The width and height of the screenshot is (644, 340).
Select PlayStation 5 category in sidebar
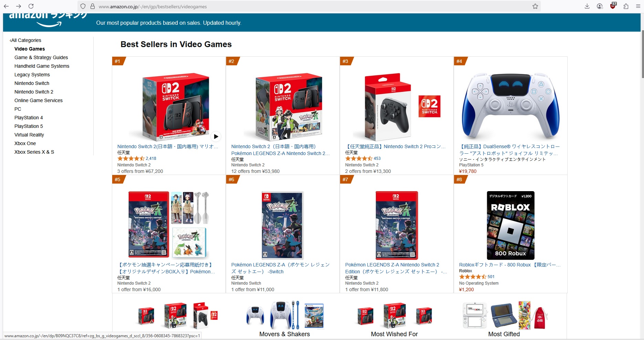point(29,126)
